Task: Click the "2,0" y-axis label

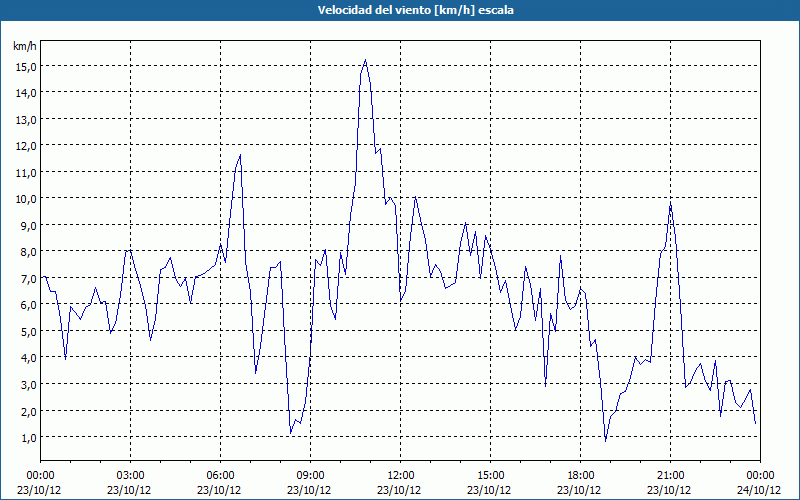Action: coord(29,411)
